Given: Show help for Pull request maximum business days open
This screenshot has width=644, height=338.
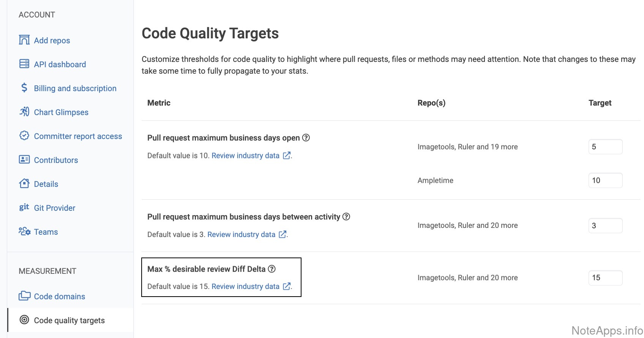Looking at the screenshot, I should [306, 138].
